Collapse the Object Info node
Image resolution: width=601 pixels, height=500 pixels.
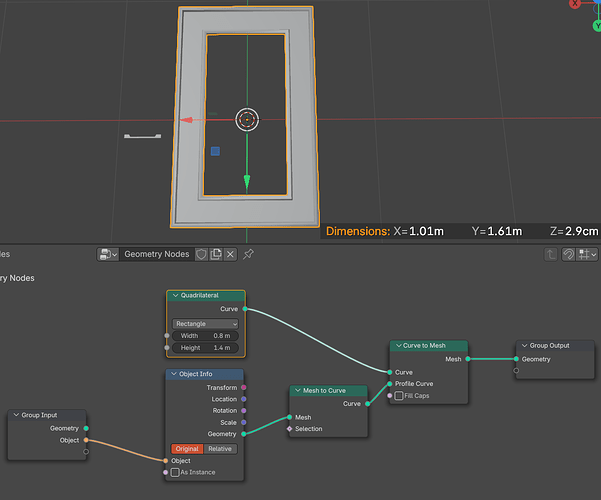174,374
